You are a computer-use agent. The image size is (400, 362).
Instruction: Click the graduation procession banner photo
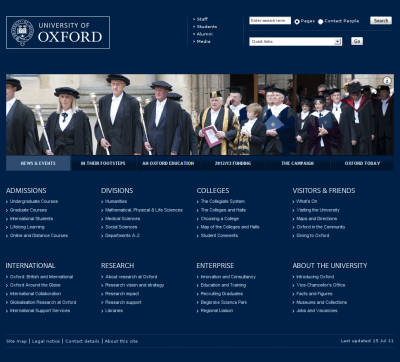200,115
